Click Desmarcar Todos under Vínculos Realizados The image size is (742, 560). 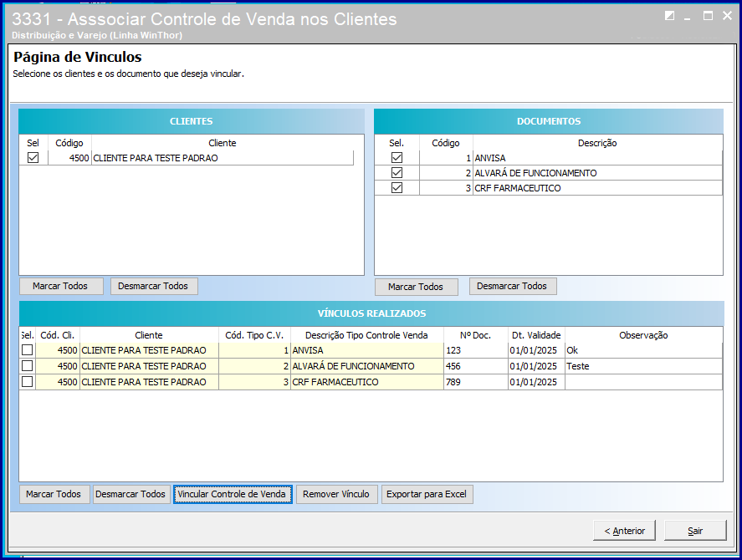click(x=131, y=494)
